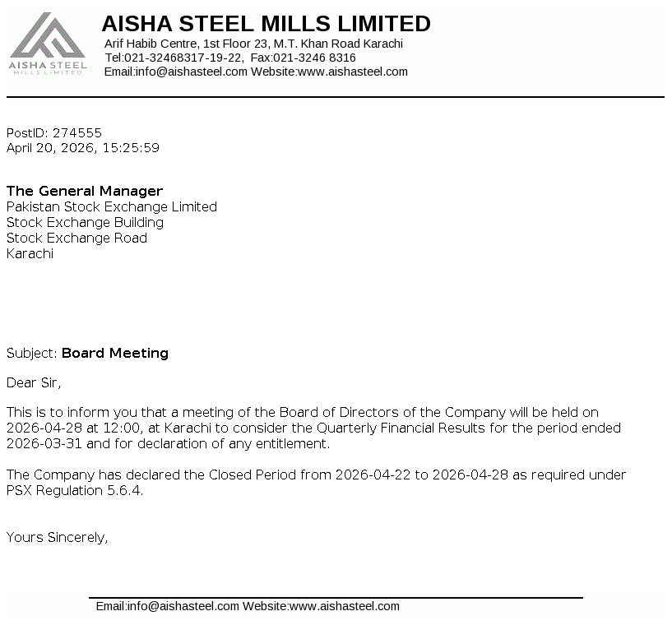Click The General Manager recipient line
Viewport: 672px width, 625px height.
(85, 191)
